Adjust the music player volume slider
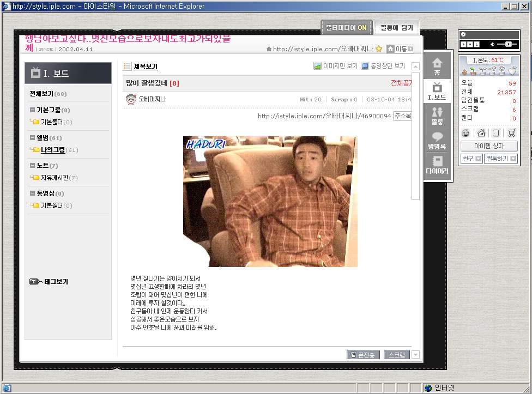The width and height of the screenshot is (532, 394). (x=507, y=45)
